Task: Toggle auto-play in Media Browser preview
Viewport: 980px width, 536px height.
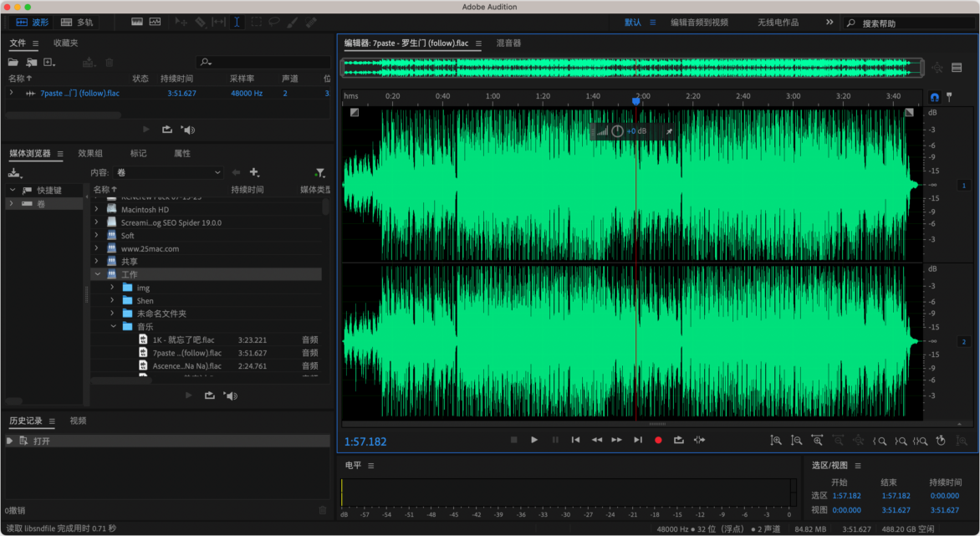Action: pos(231,396)
